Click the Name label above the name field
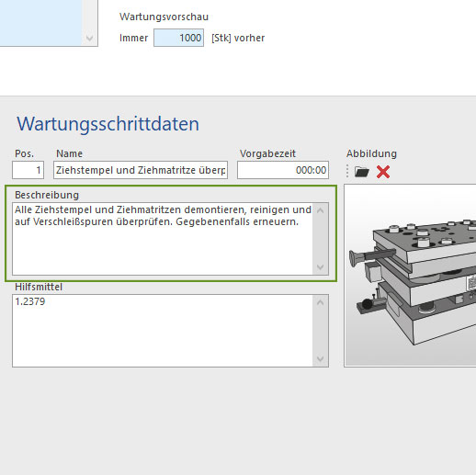The image size is (476, 475). tap(70, 153)
